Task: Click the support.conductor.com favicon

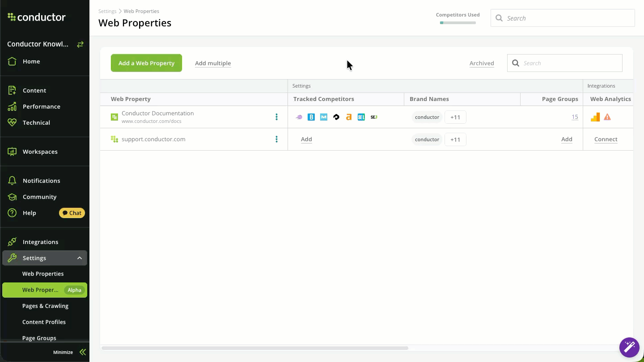Action: point(114,139)
